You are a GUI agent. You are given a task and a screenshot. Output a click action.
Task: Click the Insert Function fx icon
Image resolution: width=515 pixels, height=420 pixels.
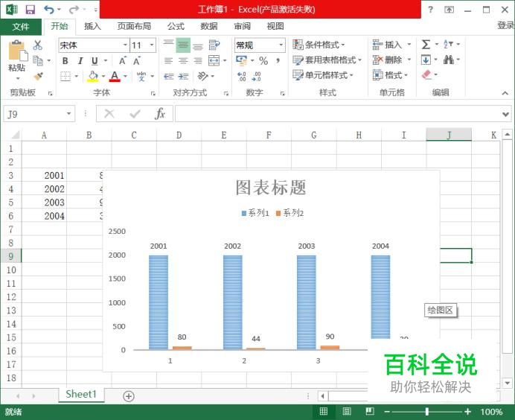(159, 114)
